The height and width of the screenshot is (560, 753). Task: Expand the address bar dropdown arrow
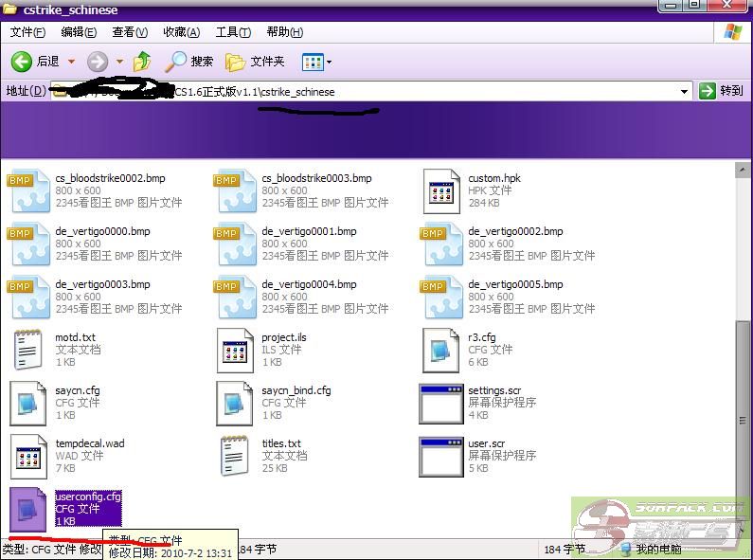tap(685, 91)
